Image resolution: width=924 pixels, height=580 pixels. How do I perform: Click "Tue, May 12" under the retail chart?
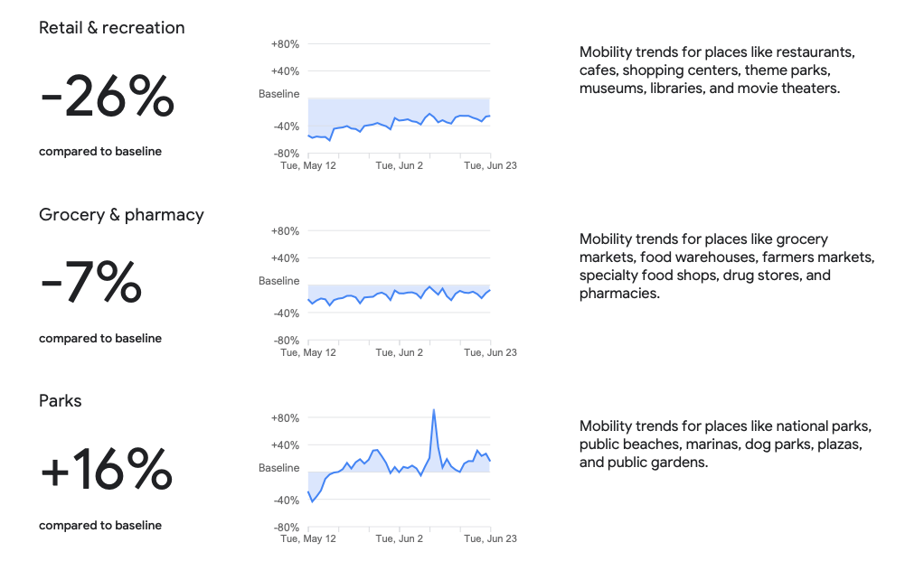point(308,166)
